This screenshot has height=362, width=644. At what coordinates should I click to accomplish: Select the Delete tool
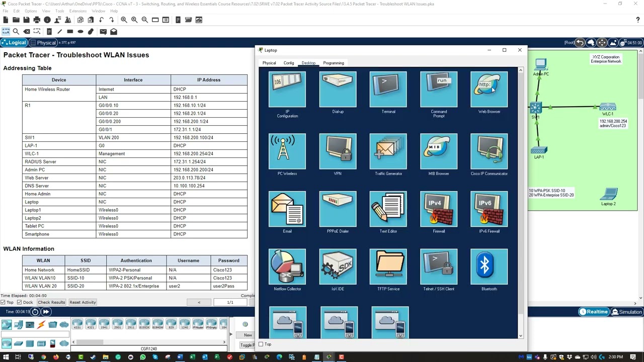[x=27, y=32]
